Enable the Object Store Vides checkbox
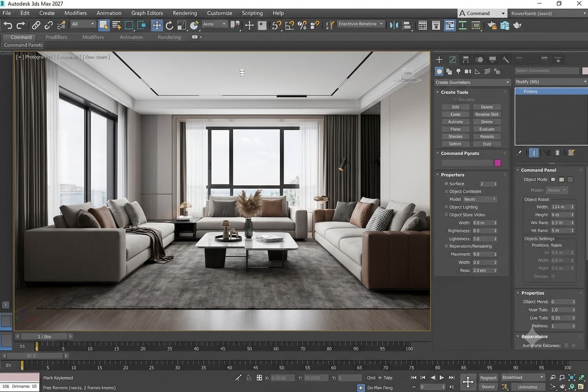Image resolution: width=588 pixels, height=392 pixels. [446, 215]
